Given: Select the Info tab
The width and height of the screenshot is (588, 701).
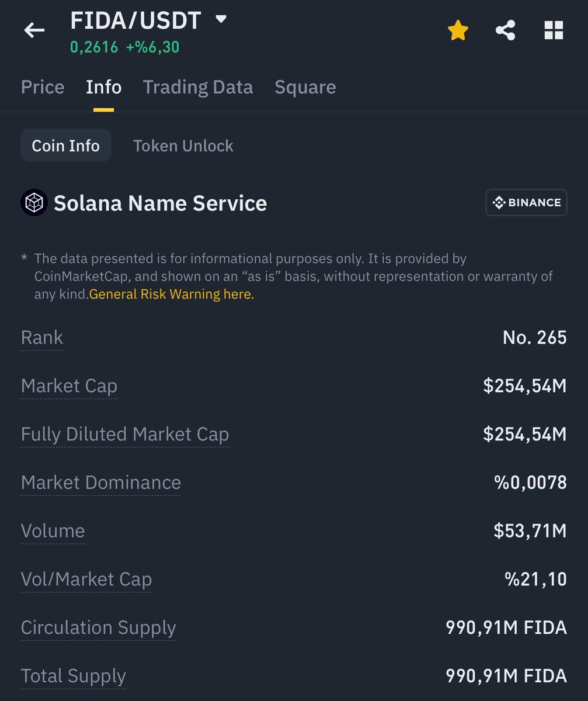Looking at the screenshot, I should pos(103,87).
